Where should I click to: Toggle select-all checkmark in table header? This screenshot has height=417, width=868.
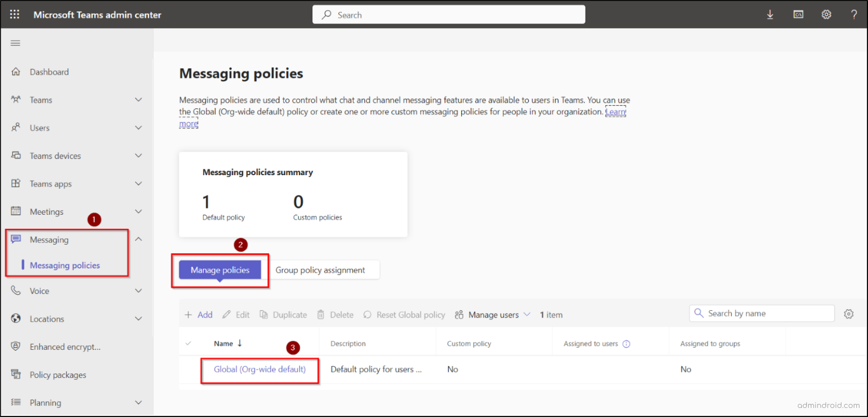[x=188, y=343]
